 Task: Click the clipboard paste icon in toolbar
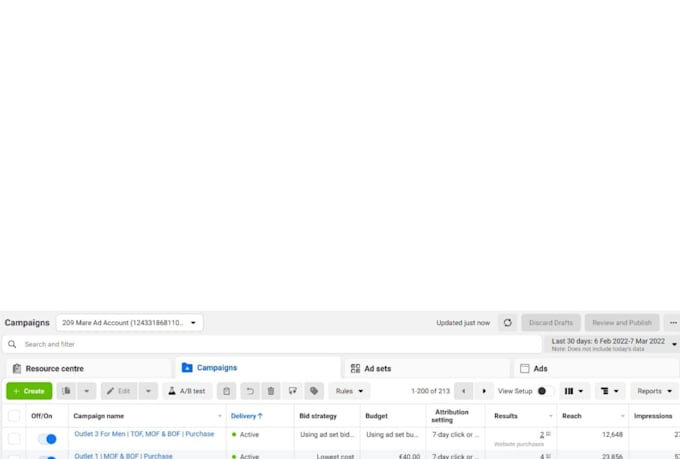[x=226, y=391]
